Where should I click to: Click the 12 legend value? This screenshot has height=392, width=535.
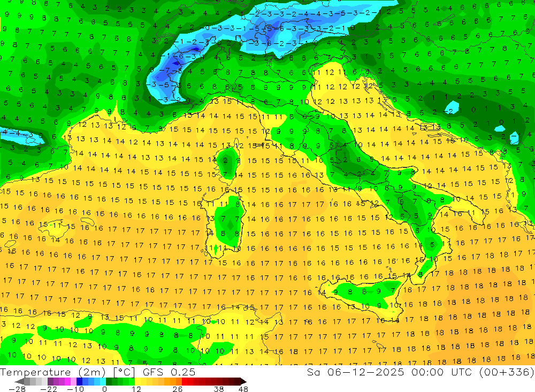point(136,389)
